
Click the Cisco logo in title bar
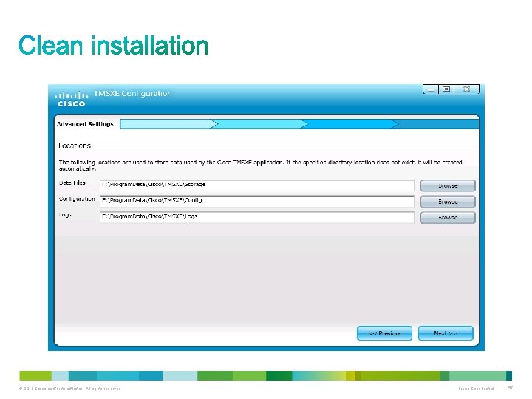pyautogui.click(x=71, y=99)
